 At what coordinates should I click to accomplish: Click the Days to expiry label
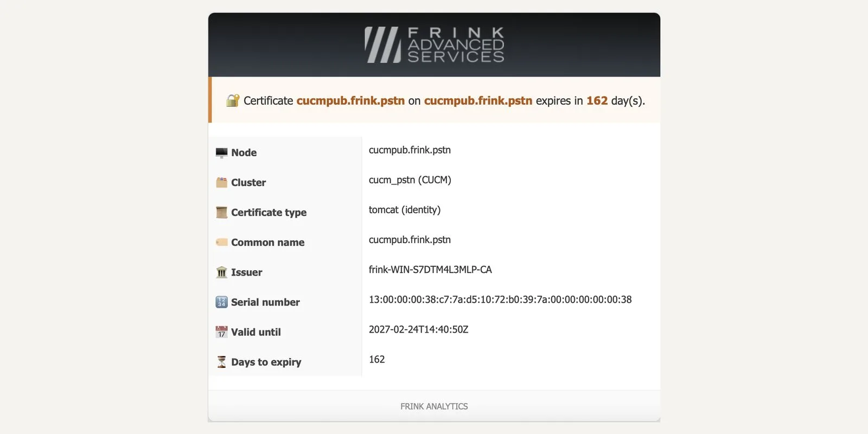(266, 362)
